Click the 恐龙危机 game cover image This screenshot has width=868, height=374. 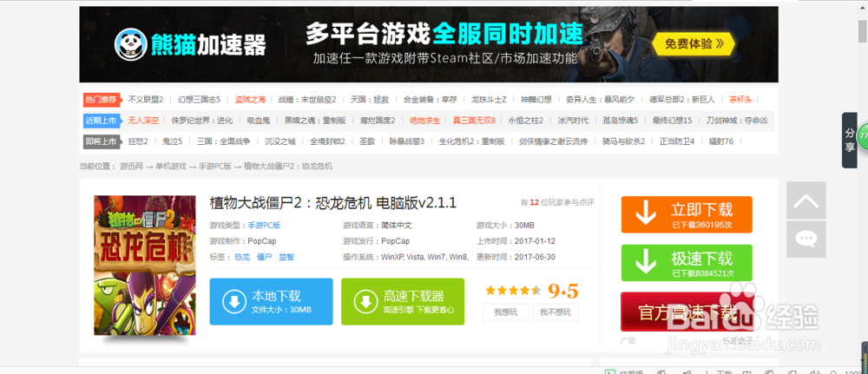tap(145, 266)
